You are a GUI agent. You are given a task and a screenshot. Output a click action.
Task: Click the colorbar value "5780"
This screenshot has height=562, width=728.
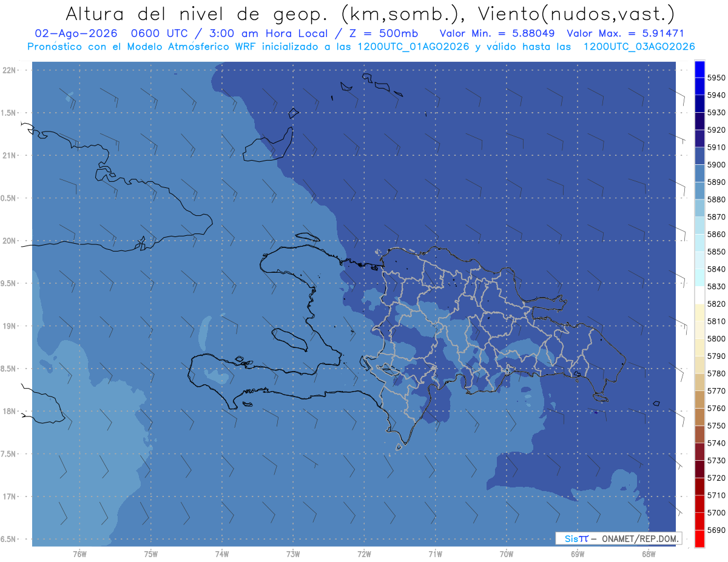pyautogui.click(x=716, y=373)
